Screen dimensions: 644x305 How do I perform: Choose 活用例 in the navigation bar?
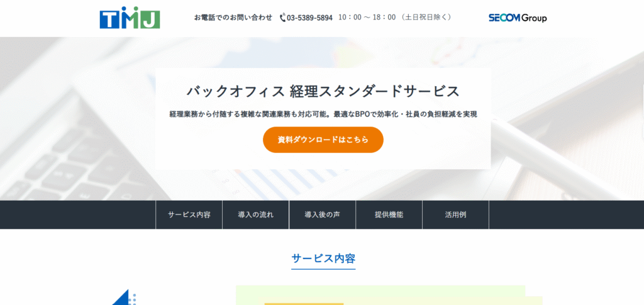click(455, 214)
